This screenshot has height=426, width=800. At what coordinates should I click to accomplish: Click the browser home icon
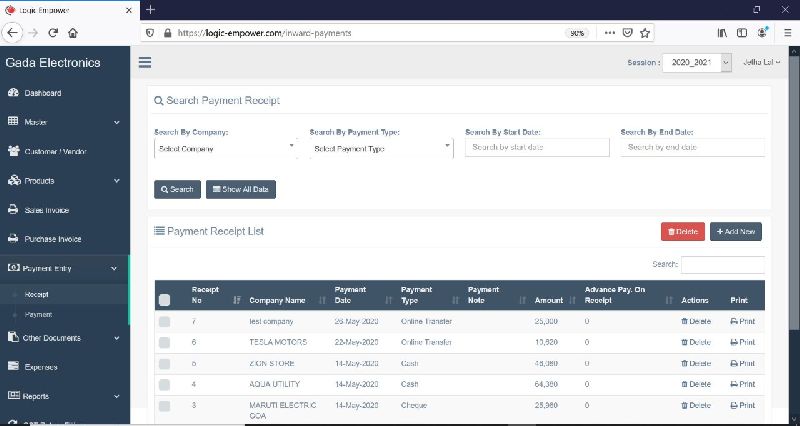73,32
